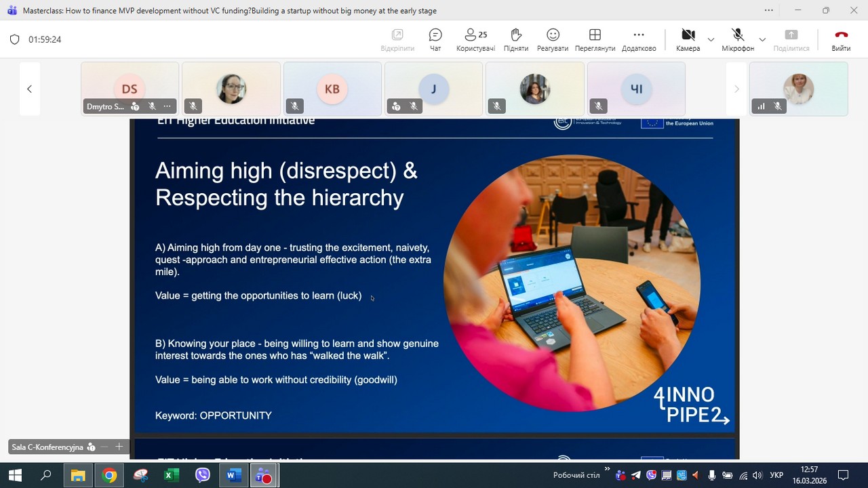Open more options on Dmytro S. tile
The width and height of the screenshot is (868, 488).
pos(167,106)
